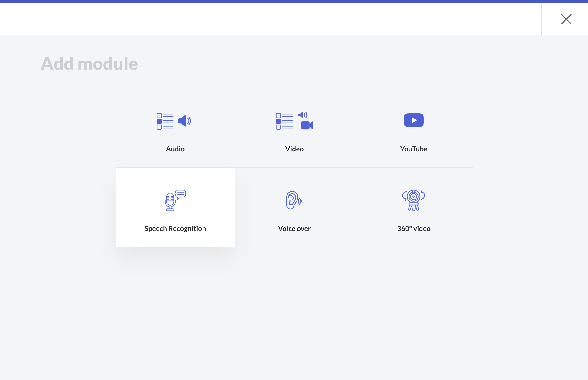The height and width of the screenshot is (380, 588).
Task: Click the 'Add module' heading
Action: click(x=89, y=64)
